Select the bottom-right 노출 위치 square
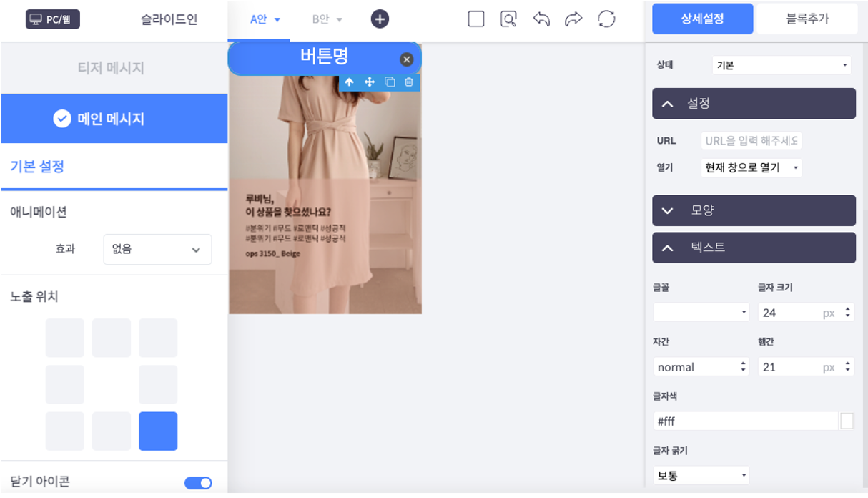 [x=158, y=431]
